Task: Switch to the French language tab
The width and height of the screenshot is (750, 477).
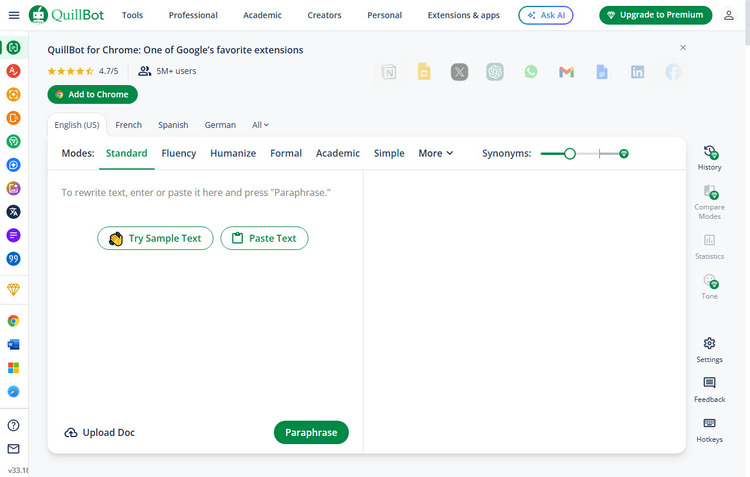Action: click(128, 125)
